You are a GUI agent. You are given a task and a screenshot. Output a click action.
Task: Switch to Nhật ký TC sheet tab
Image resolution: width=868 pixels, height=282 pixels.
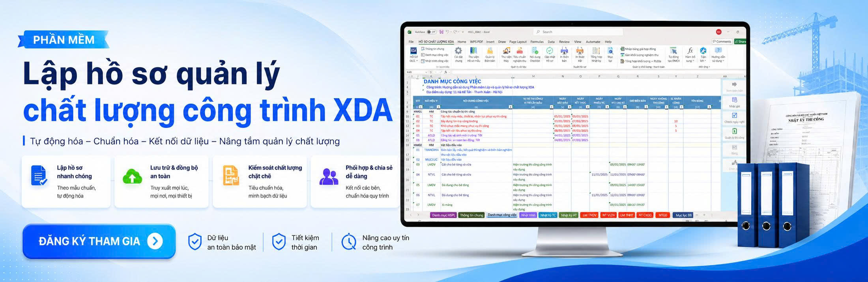tap(548, 215)
